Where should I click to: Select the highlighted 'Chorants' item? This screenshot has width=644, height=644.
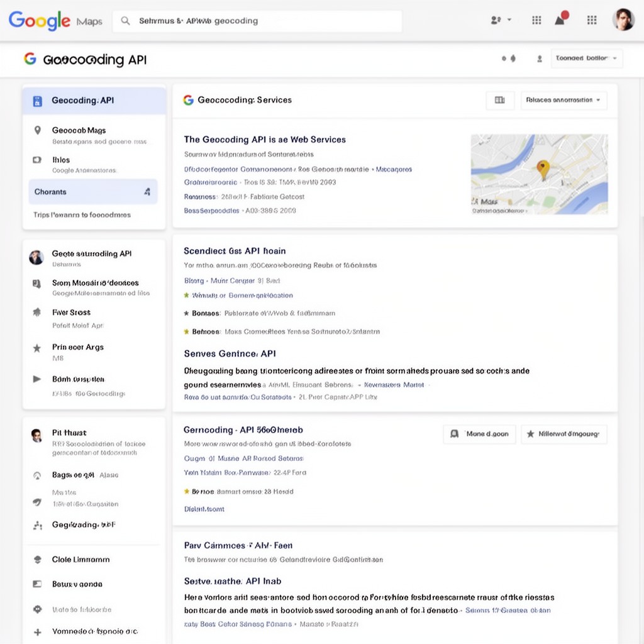[x=93, y=192]
